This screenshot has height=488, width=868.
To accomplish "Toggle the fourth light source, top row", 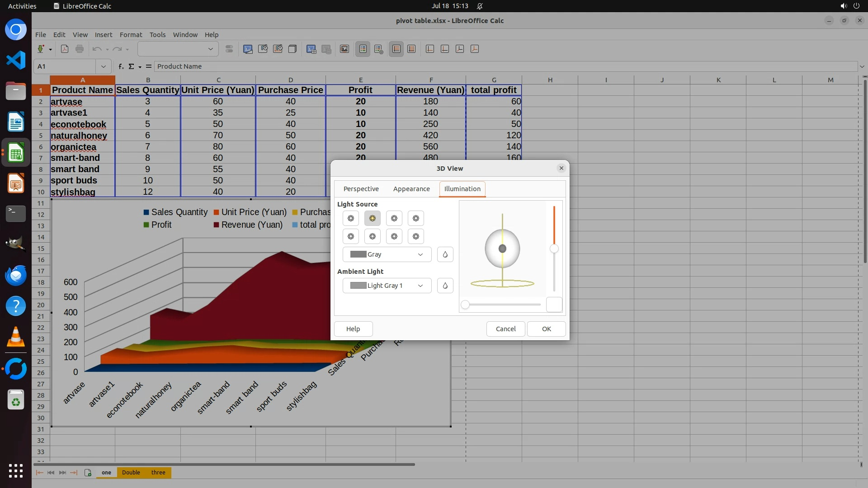I will [x=415, y=218].
